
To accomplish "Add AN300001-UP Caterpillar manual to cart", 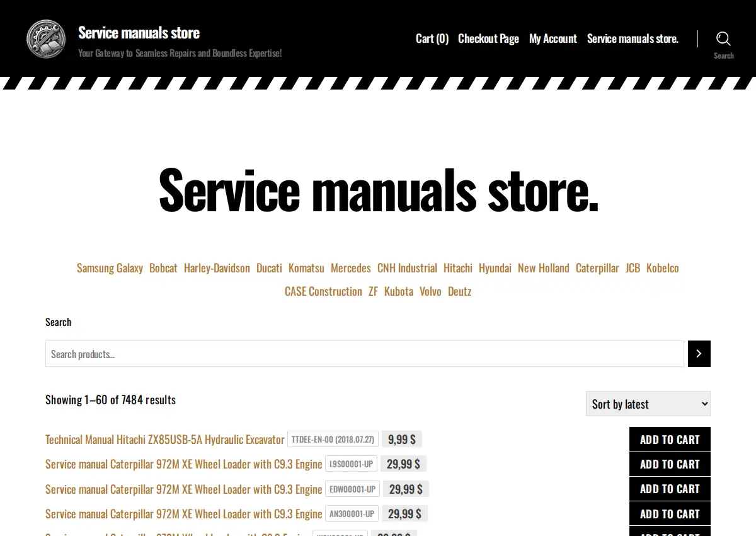I will point(670,514).
